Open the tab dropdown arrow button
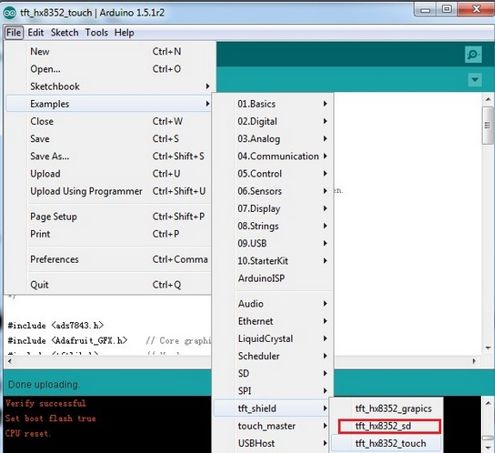The image size is (495, 453). (475, 80)
